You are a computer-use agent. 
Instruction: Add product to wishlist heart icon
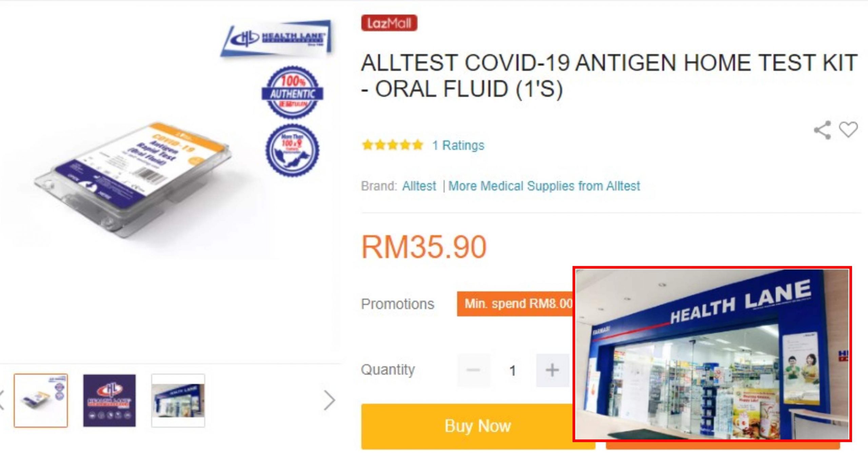click(x=848, y=129)
